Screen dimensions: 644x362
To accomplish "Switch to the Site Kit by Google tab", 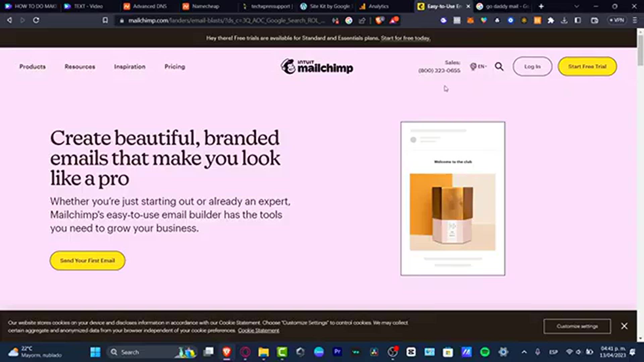I will coord(325,6).
